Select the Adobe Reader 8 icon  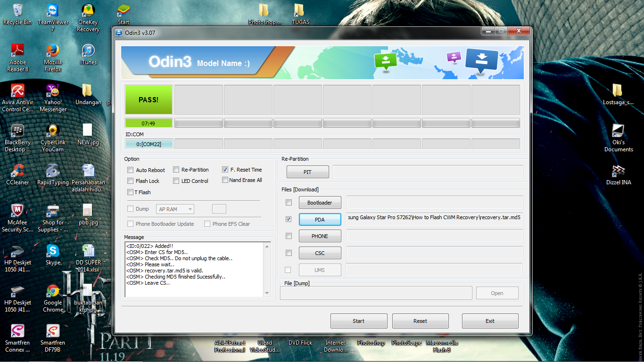point(17,58)
